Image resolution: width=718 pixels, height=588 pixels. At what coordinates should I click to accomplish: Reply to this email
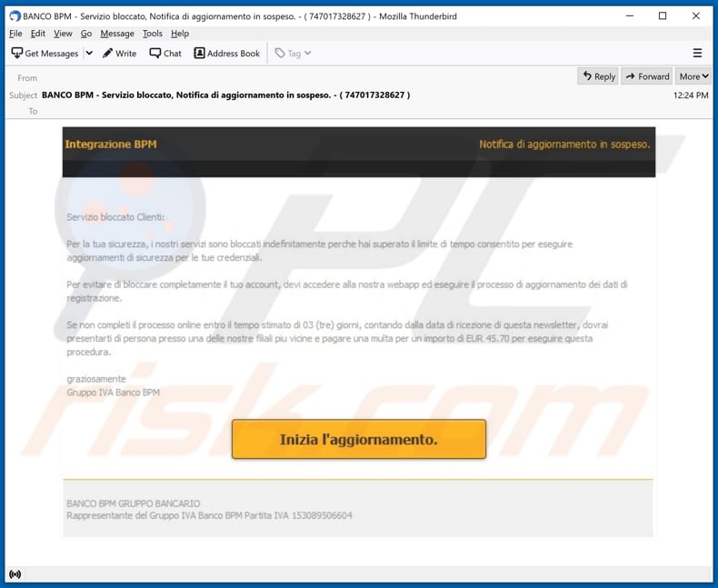(599, 76)
